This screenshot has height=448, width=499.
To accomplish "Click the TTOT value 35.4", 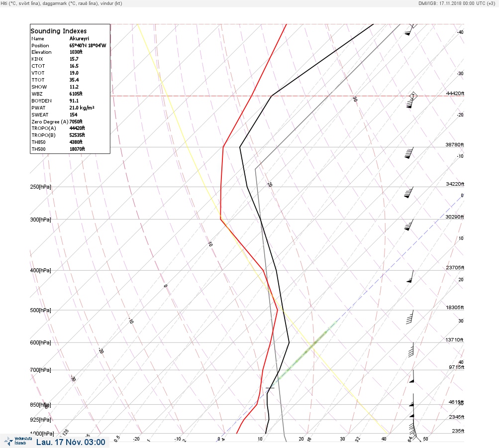I will tap(74, 80).
